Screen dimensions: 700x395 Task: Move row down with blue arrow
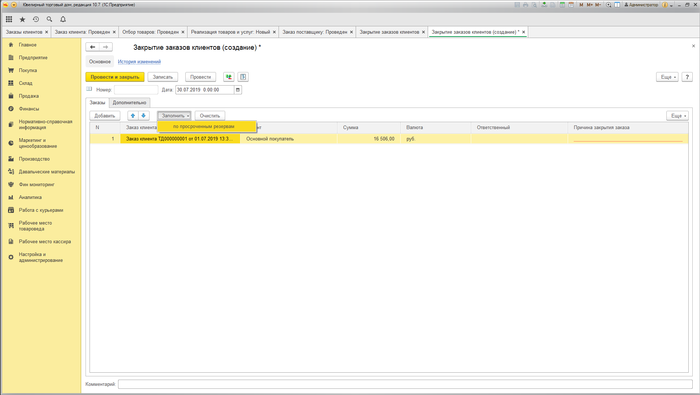(x=143, y=116)
